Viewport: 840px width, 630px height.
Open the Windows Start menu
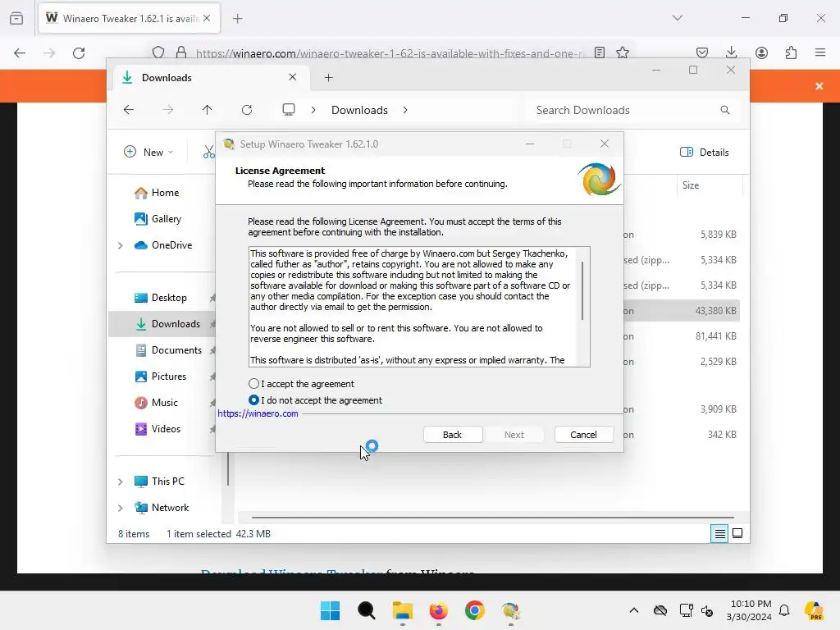click(x=330, y=610)
